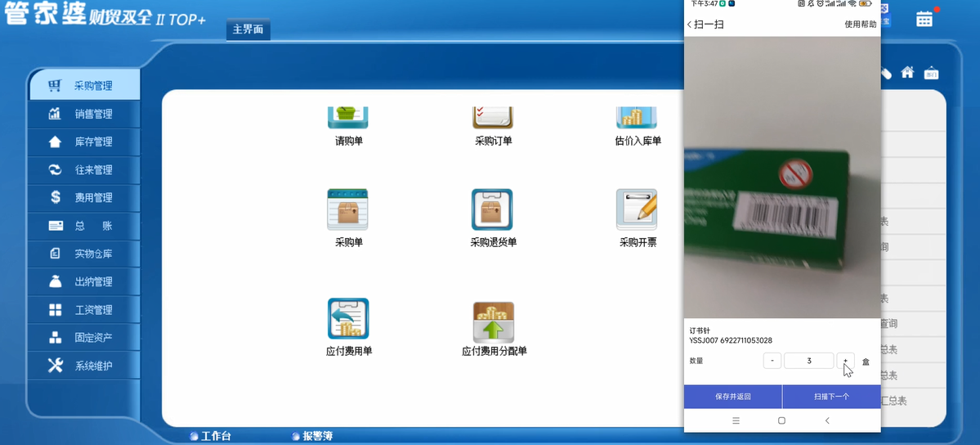Click the home icon in header

point(907,73)
